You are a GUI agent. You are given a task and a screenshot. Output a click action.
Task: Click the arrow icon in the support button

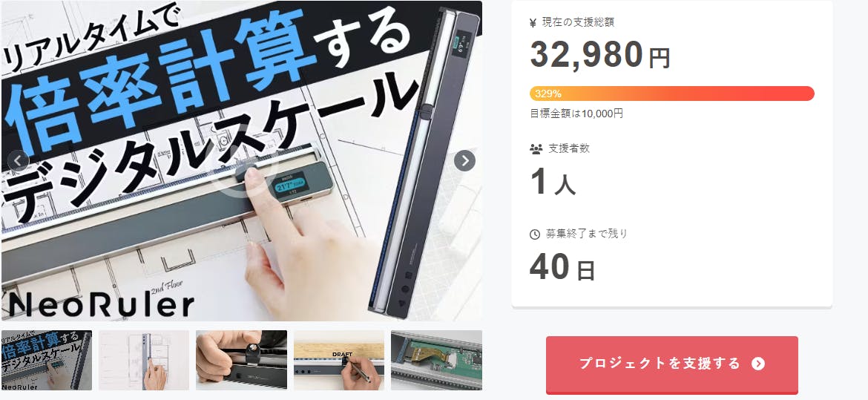[x=758, y=364]
